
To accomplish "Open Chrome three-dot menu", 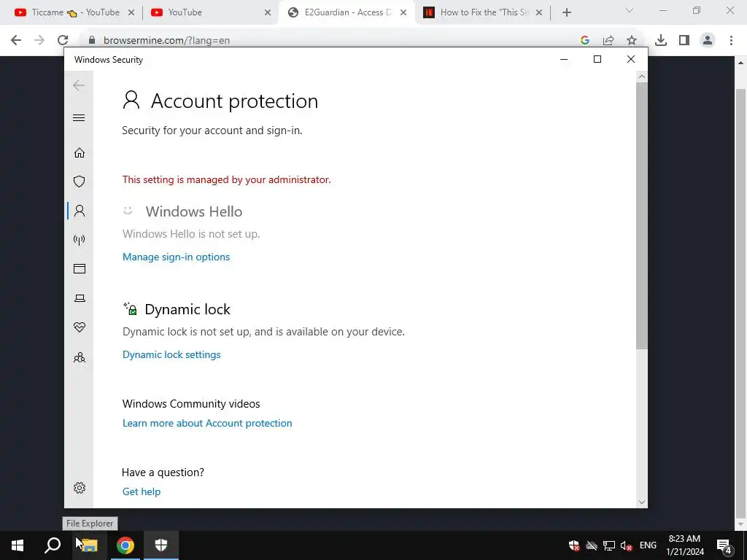I will (731, 40).
